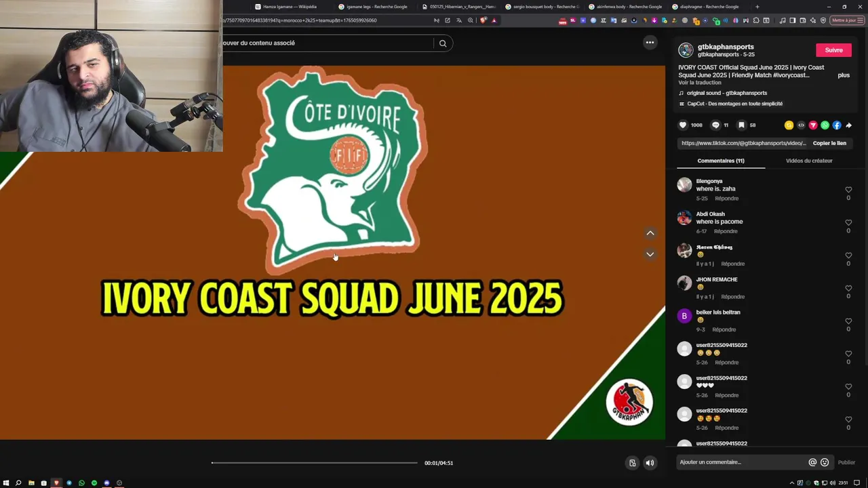This screenshot has height=488, width=868.
Task: Like Abdi Okash's comment heart
Action: (x=848, y=222)
